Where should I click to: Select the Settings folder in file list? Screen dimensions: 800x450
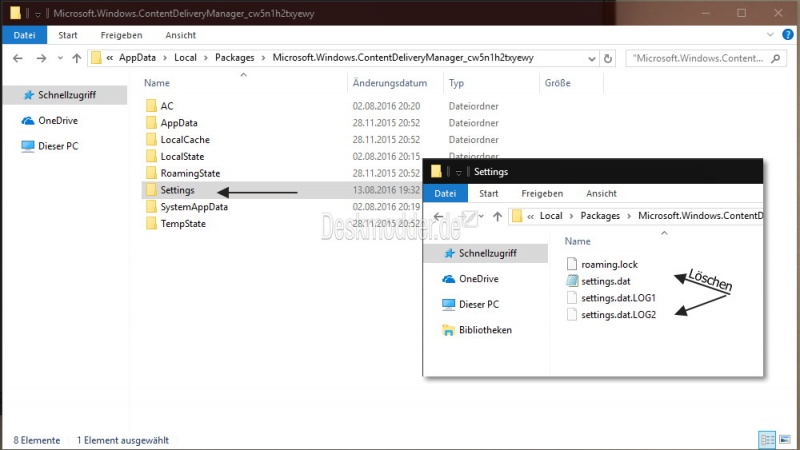(x=177, y=189)
